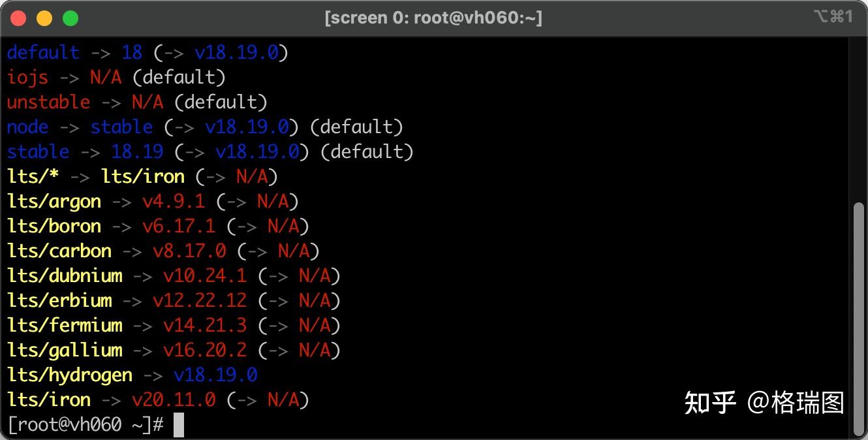The height and width of the screenshot is (440, 868).
Task: Click the green fullscreen button
Action: pyautogui.click(x=70, y=18)
